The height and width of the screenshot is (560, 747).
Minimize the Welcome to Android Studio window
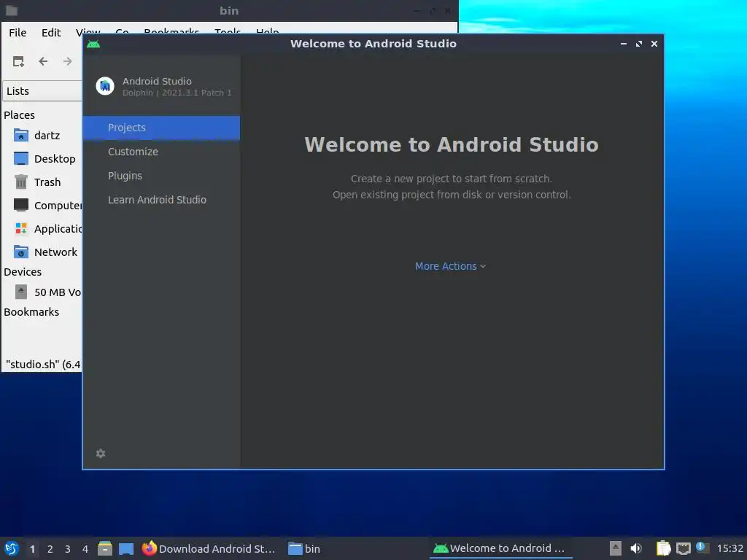(x=624, y=44)
